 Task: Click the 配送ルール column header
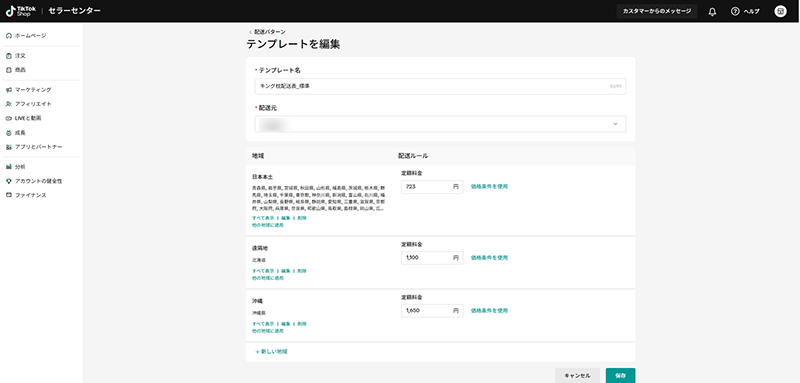[x=413, y=156]
